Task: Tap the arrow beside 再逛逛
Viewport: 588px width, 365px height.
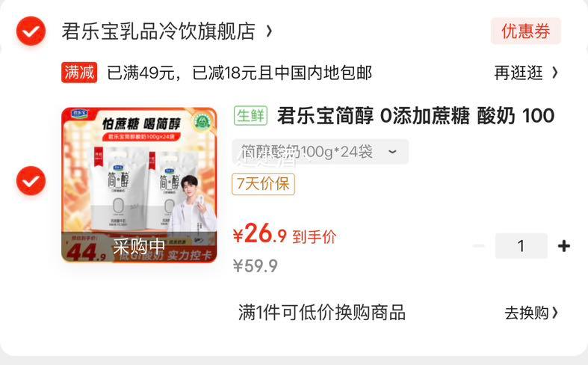Action: point(555,73)
